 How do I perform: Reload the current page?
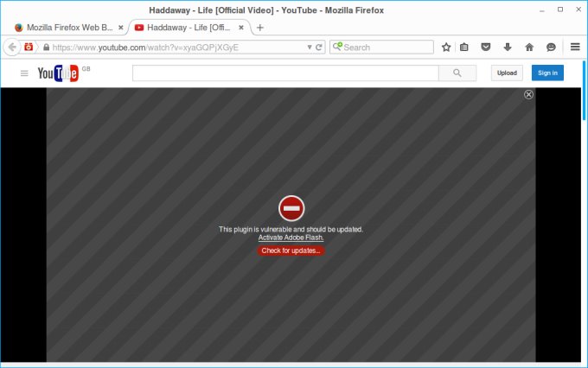(319, 48)
